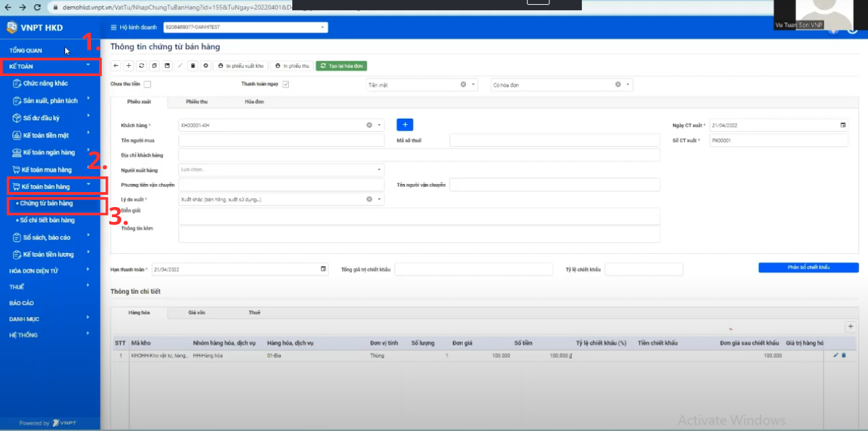
Task: Click the Tên người mua input field
Action: point(281,140)
